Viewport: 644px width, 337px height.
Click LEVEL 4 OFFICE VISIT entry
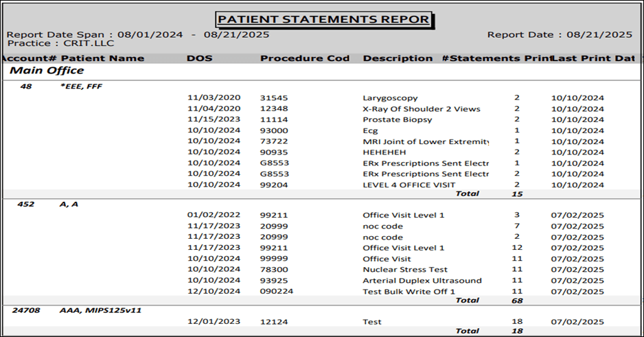(409, 185)
